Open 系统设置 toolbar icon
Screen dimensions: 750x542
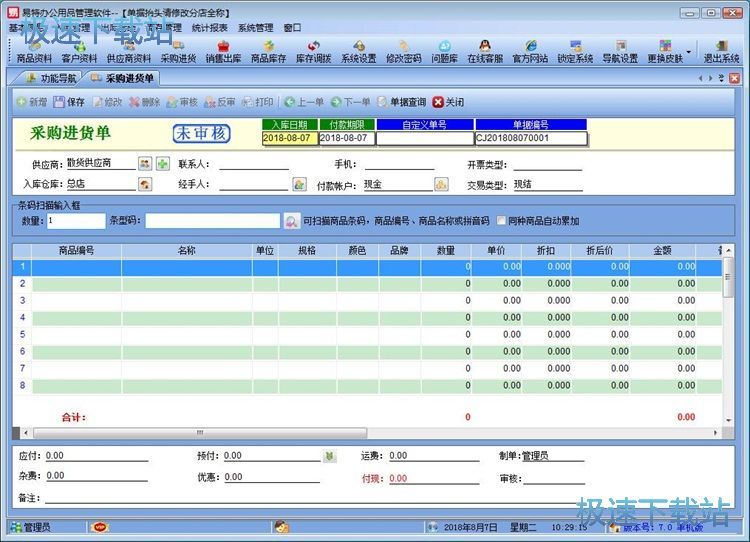pyautogui.click(x=359, y=52)
